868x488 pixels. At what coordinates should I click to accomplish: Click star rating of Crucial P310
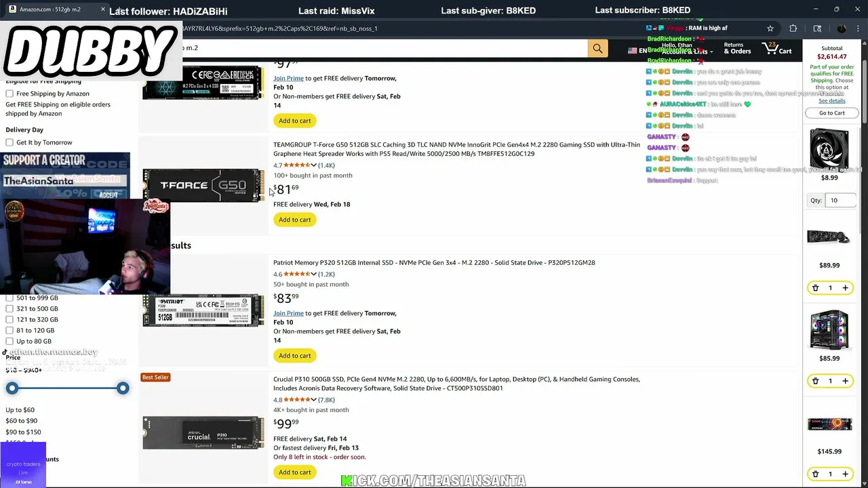[296, 400]
